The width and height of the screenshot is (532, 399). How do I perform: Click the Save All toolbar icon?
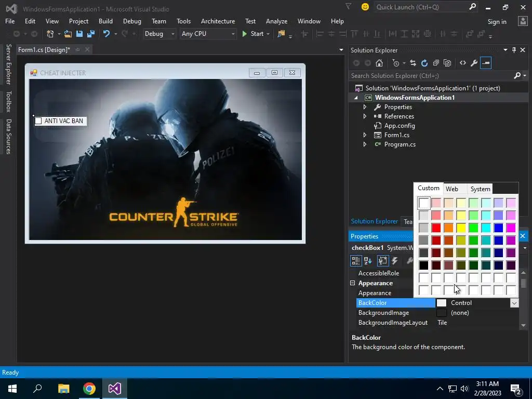click(x=90, y=34)
